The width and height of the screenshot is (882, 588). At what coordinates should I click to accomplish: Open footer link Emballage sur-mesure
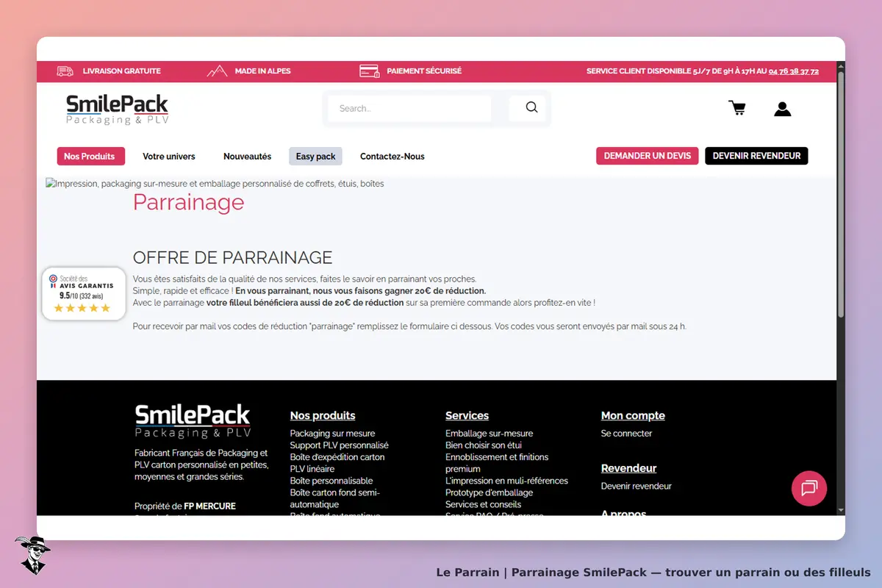tap(490, 434)
